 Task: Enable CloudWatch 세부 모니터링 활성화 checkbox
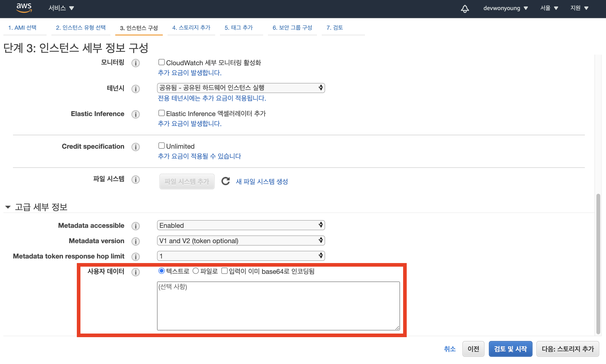coord(161,62)
